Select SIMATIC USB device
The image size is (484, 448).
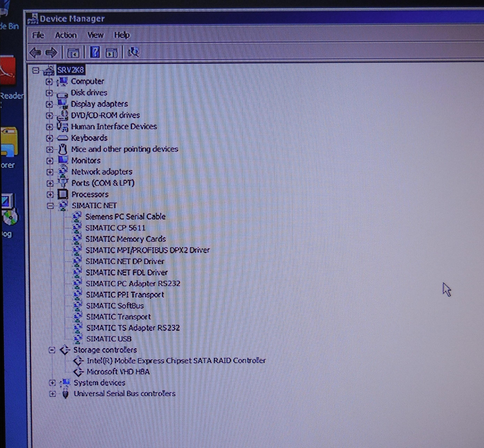pos(109,339)
